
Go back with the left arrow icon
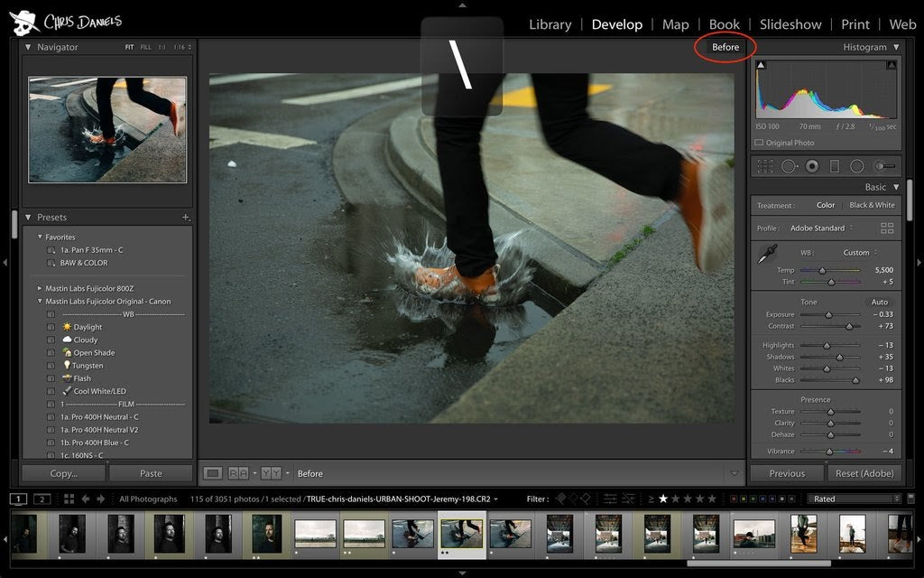point(86,499)
